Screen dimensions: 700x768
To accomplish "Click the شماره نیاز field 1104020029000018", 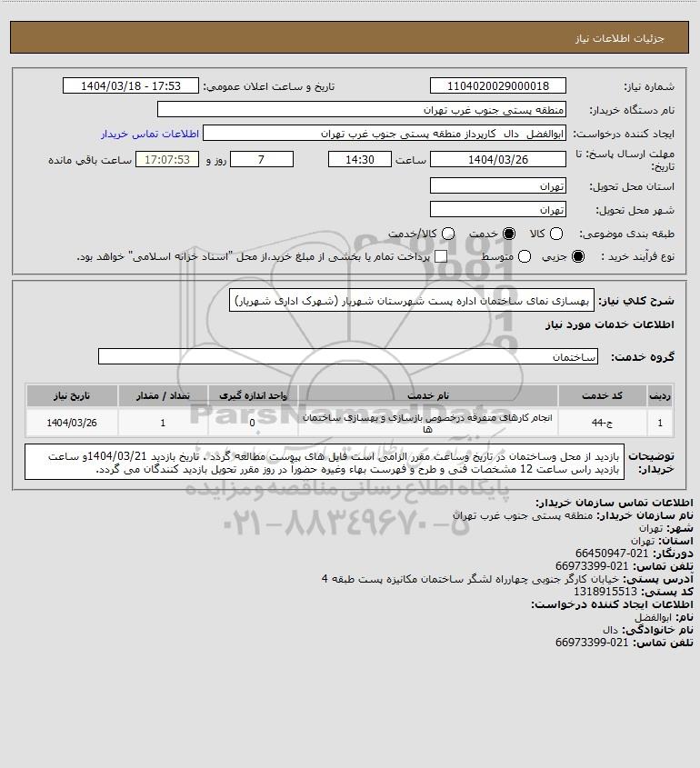I will point(497,85).
